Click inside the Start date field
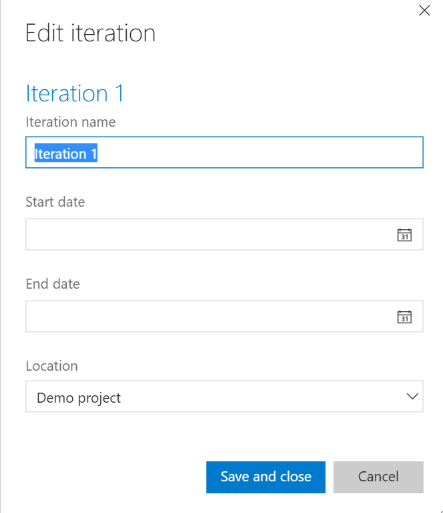This screenshot has width=443, height=513. pos(224,234)
